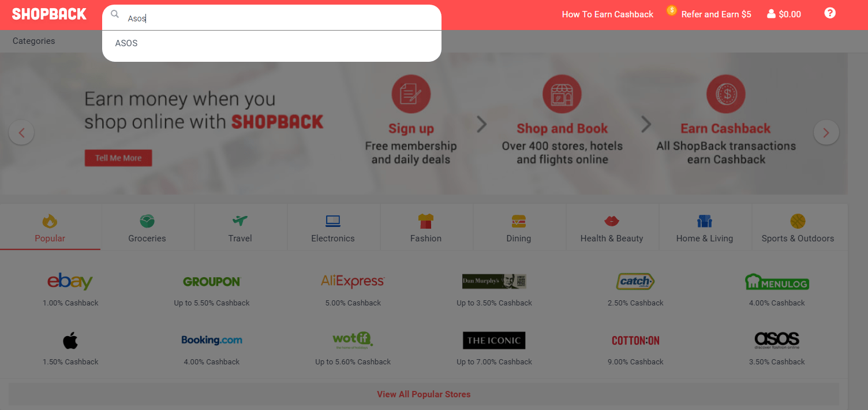
Task: Click the Tell Me More button
Action: point(118,158)
